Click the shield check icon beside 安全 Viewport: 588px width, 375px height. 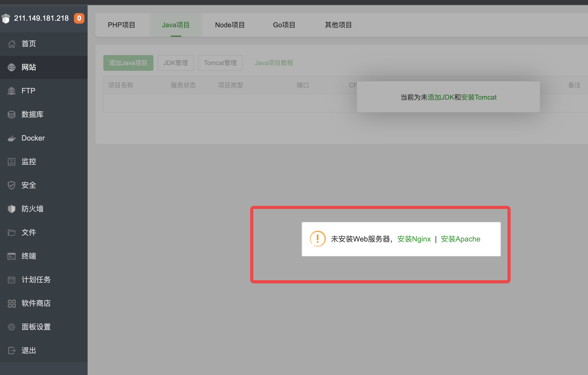[x=12, y=185]
